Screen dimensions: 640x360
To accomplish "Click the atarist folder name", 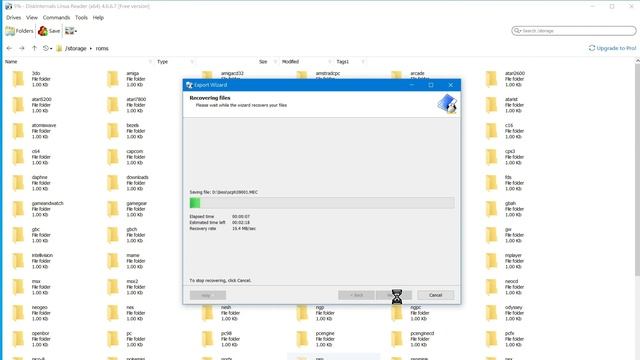I will tap(511, 99).
